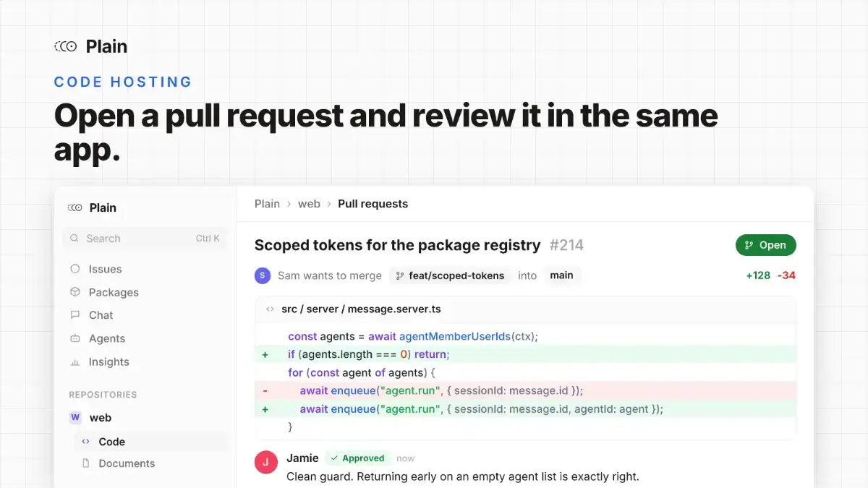Select the main branch chip

pyautogui.click(x=562, y=275)
